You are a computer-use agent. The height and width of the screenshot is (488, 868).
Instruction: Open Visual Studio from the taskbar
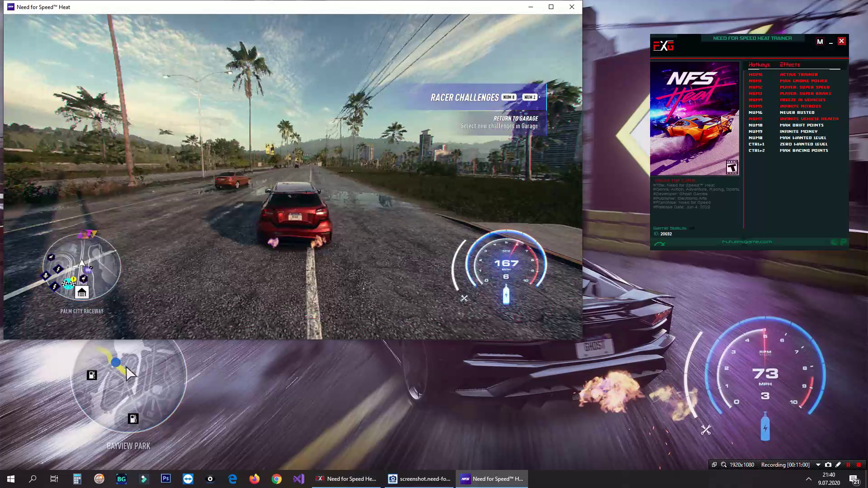click(x=299, y=479)
